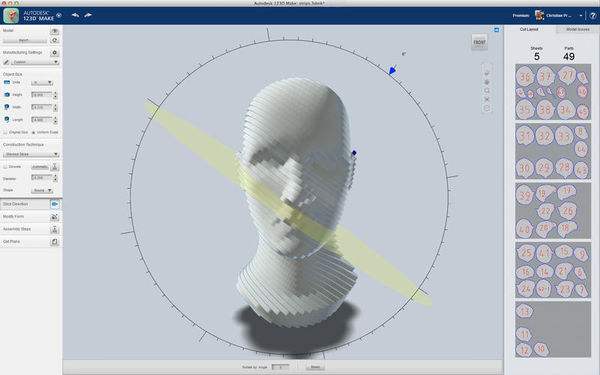The height and width of the screenshot is (375, 600).
Task: Click the Rotate by Angle input field
Action: [280, 367]
